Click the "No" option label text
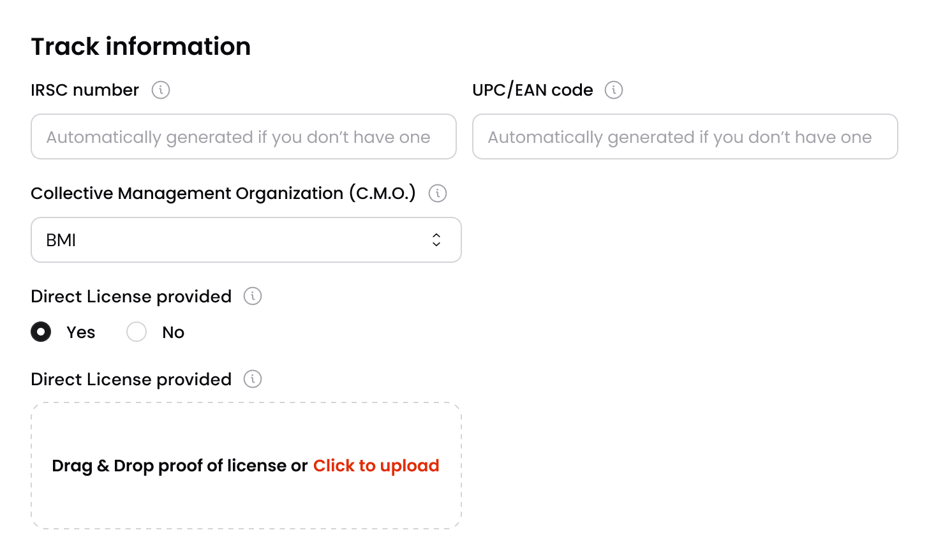Viewport: 929px width, 560px height. pos(173,332)
